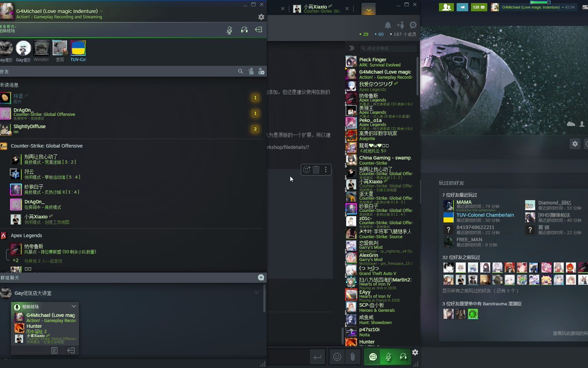Image resolution: width=588 pixels, height=368 pixels.
Task: Open friends list settings gear
Action: pyautogui.click(x=261, y=17)
